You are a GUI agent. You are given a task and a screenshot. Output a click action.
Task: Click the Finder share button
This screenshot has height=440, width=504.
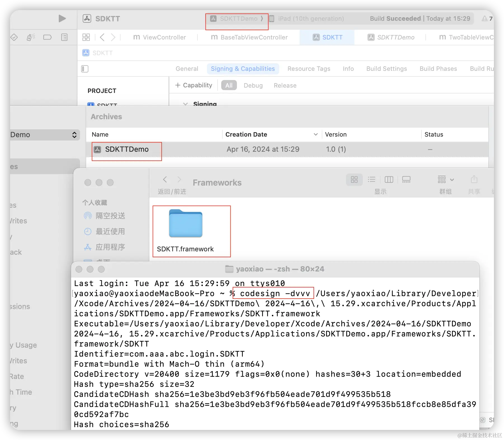474,179
